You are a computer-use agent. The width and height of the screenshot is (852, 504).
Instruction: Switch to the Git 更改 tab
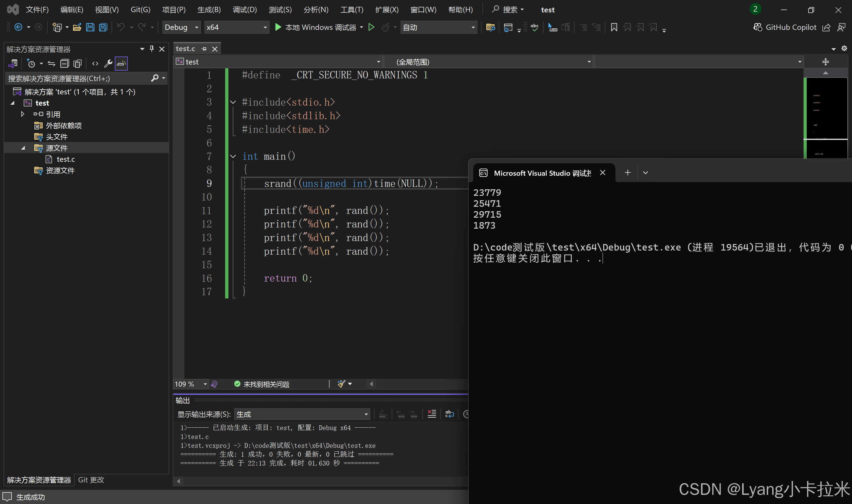point(91,479)
